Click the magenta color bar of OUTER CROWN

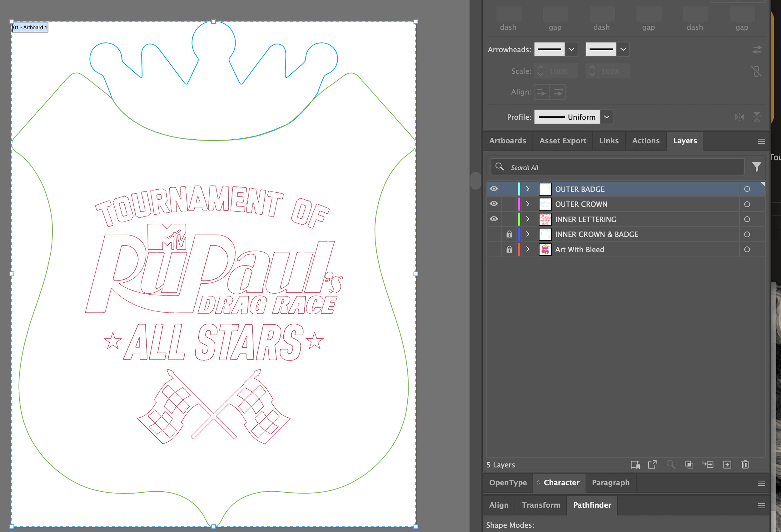[519, 204]
